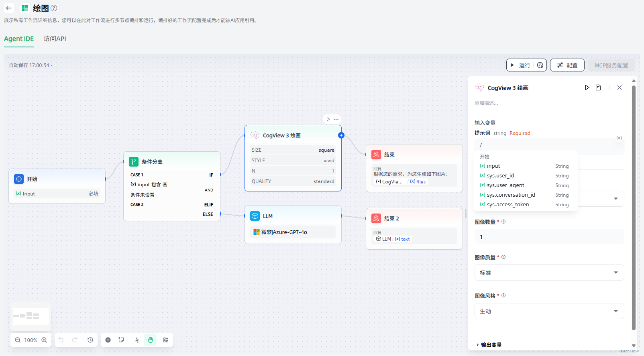This screenshot has height=356, width=644.
Task: Open the 图像风格 dropdown showing 生动
Action: coord(549,311)
